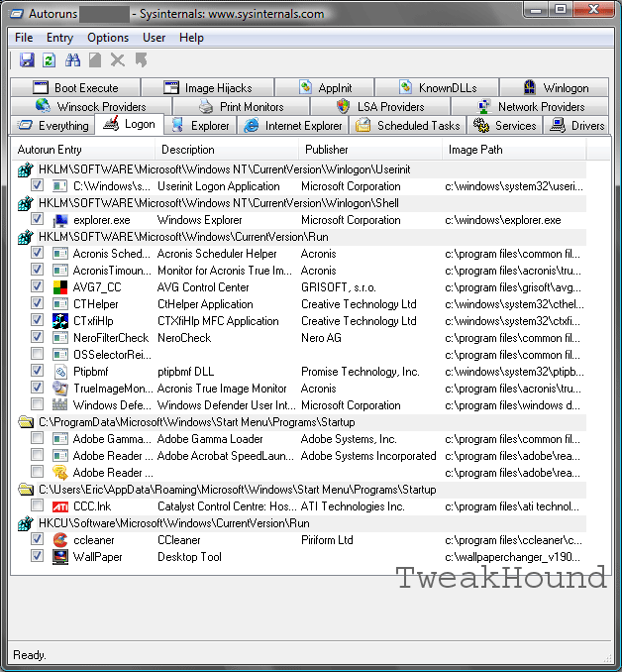Click the AVG7_CC entry icon

(60, 287)
